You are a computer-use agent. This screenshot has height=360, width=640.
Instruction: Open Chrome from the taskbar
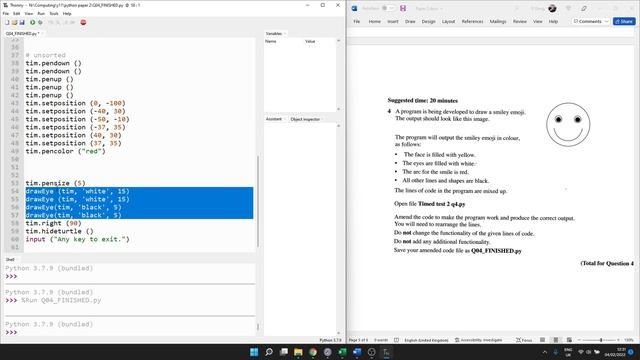(x=313, y=352)
